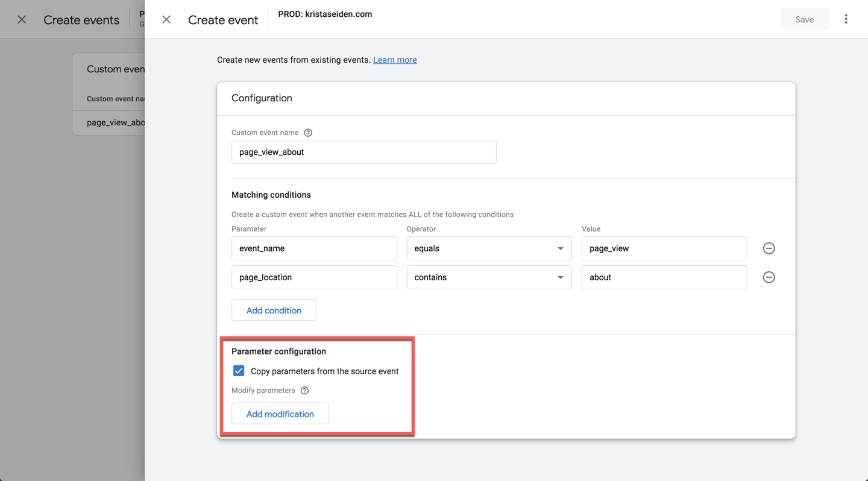
Task: Click the Custom event name input field
Action: tap(363, 152)
